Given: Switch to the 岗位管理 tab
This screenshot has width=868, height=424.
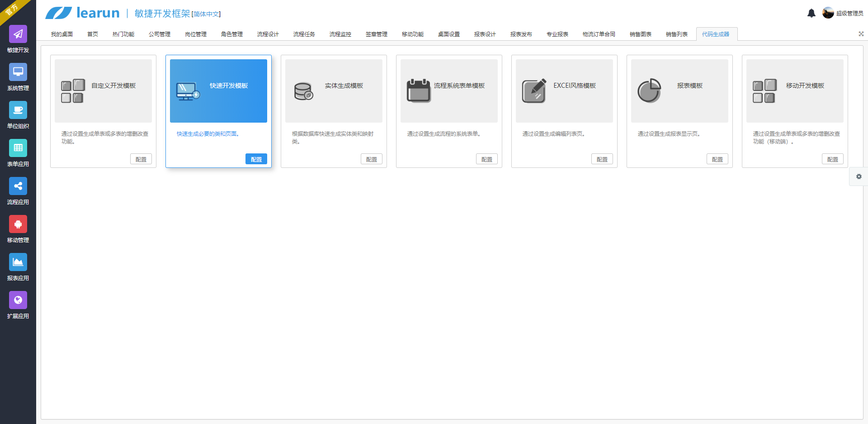Looking at the screenshot, I should (x=196, y=34).
